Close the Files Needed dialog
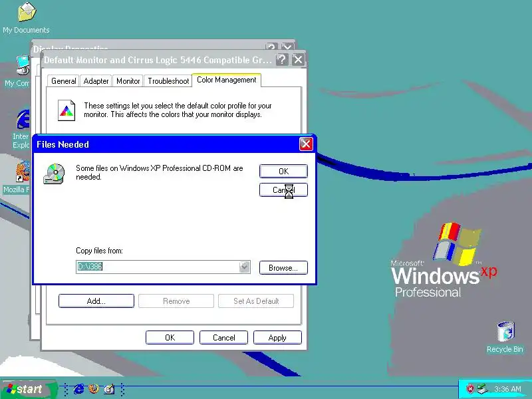The height and width of the screenshot is (399, 532). click(306, 144)
